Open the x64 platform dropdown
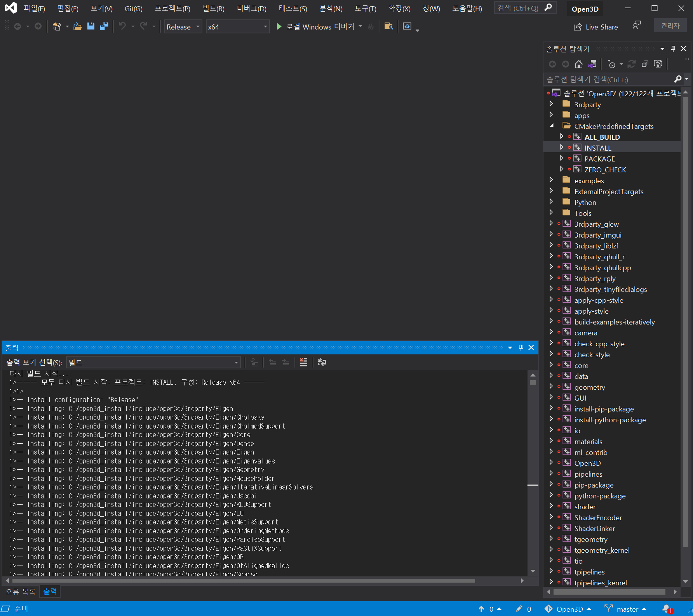 point(237,26)
